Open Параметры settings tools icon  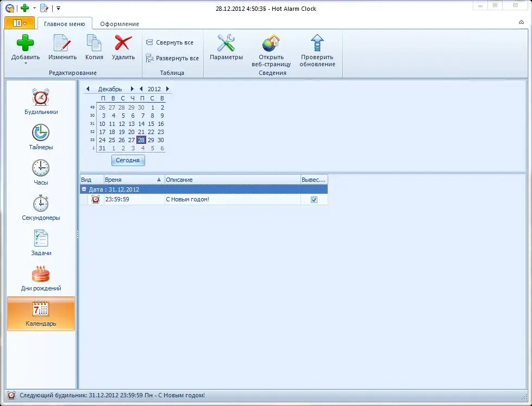pos(226,43)
